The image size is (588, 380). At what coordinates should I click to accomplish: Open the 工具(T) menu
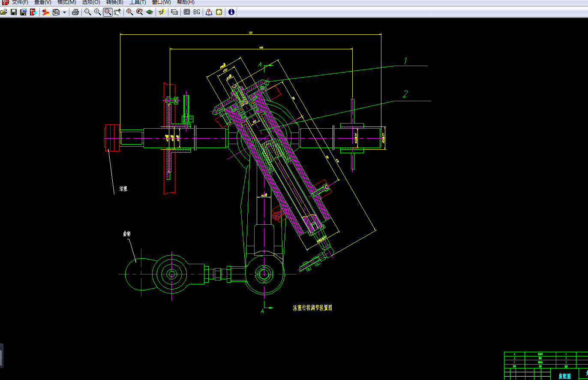click(x=138, y=2)
